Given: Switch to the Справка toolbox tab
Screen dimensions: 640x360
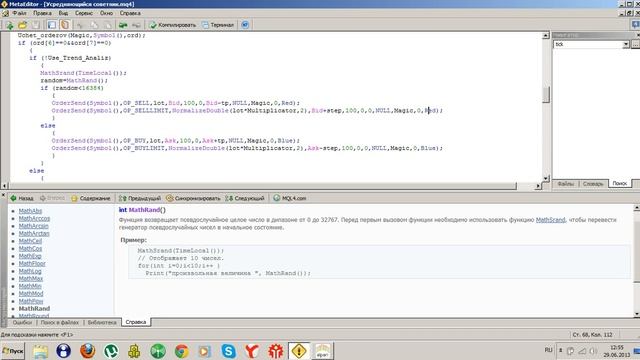Looking at the screenshot, I should click(136, 322).
